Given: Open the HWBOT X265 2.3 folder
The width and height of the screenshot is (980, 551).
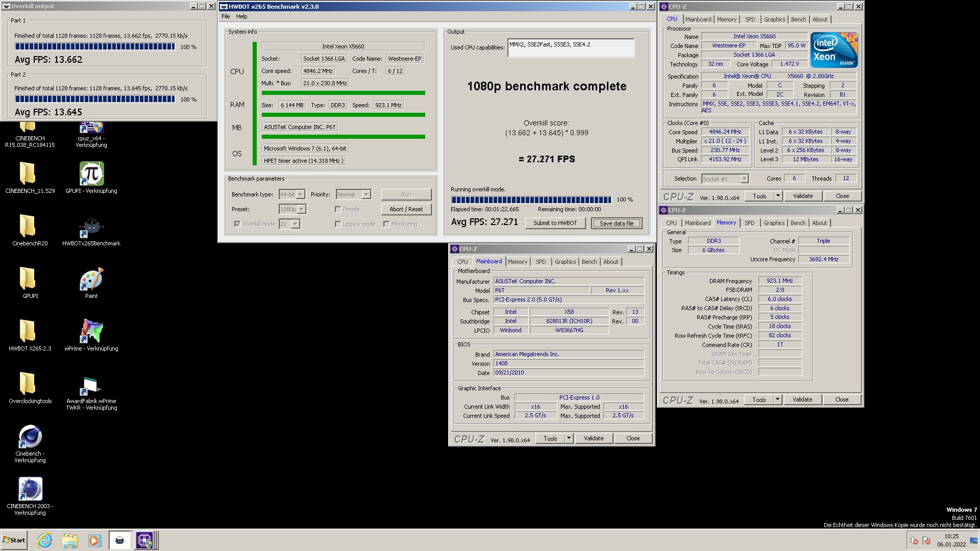Looking at the screenshot, I should click(x=28, y=331).
